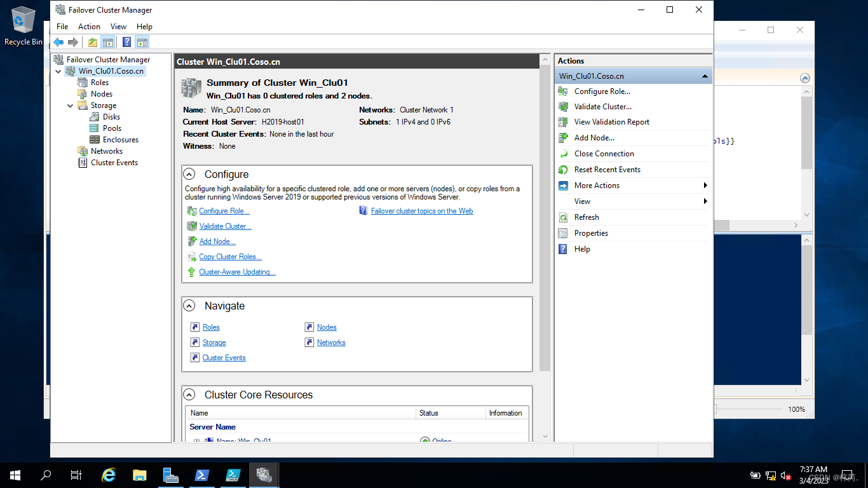Expand the View submenu arrow in Actions
The width and height of the screenshot is (868, 488).
click(705, 201)
